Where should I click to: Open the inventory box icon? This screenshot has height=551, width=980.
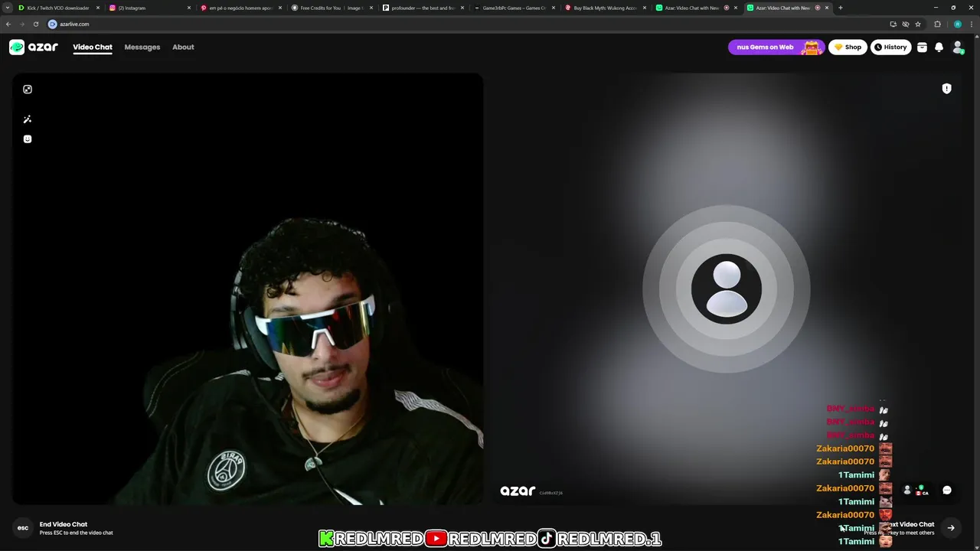pyautogui.click(x=922, y=47)
